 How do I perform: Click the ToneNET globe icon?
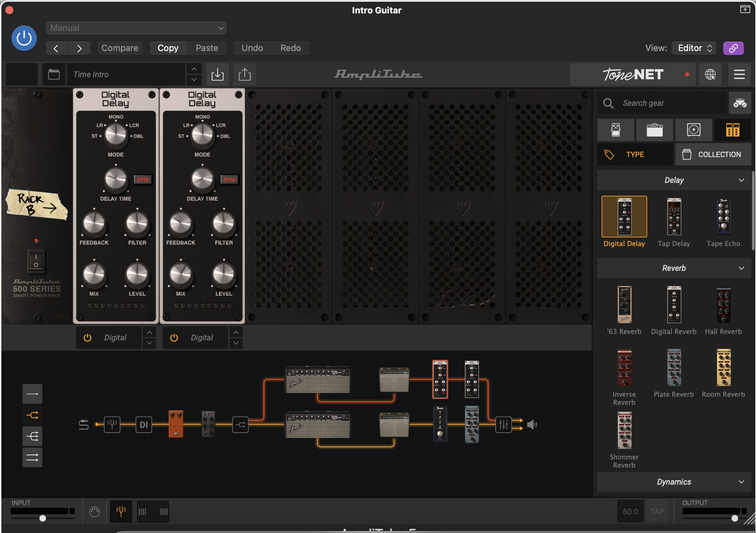click(x=710, y=74)
